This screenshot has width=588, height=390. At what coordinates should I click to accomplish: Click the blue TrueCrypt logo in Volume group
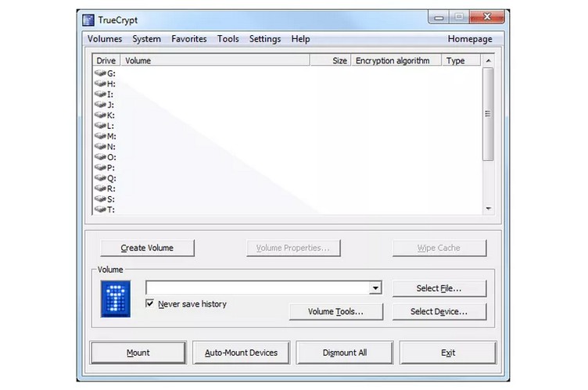tap(116, 299)
